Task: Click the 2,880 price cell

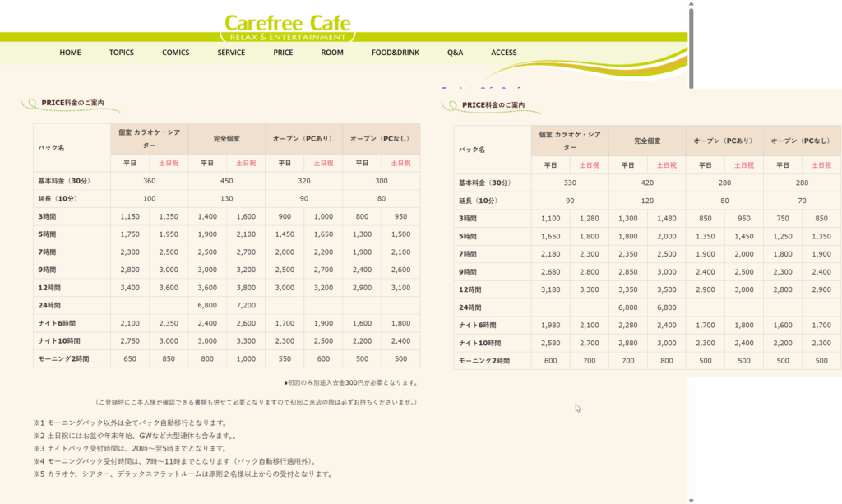Action: coord(627,343)
